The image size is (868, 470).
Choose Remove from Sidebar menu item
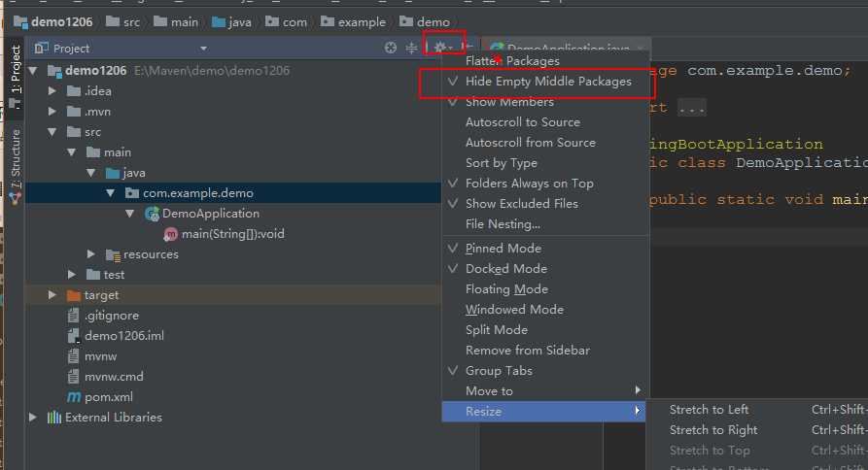point(544,351)
